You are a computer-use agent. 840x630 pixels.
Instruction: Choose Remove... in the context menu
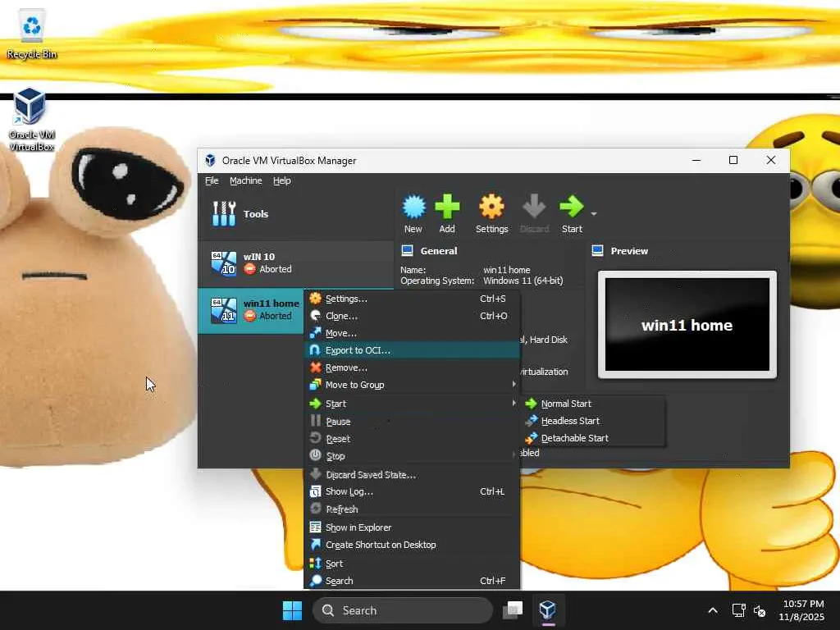tap(412, 368)
